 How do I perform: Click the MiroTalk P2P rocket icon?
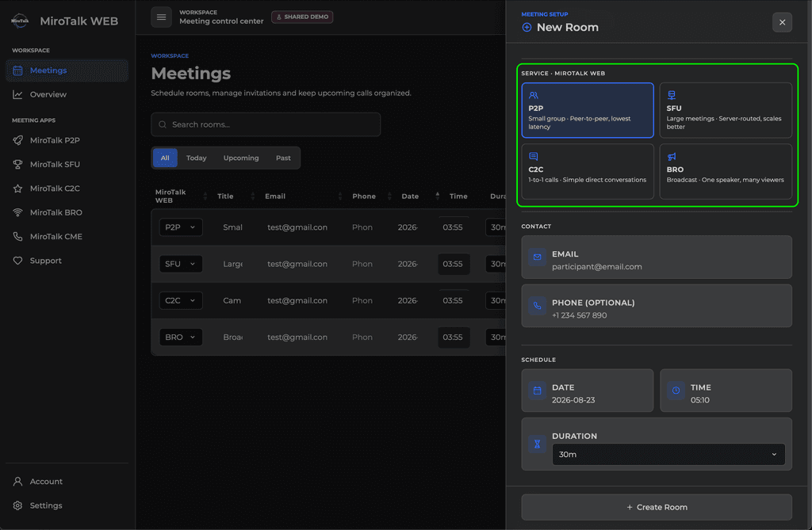coord(17,140)
